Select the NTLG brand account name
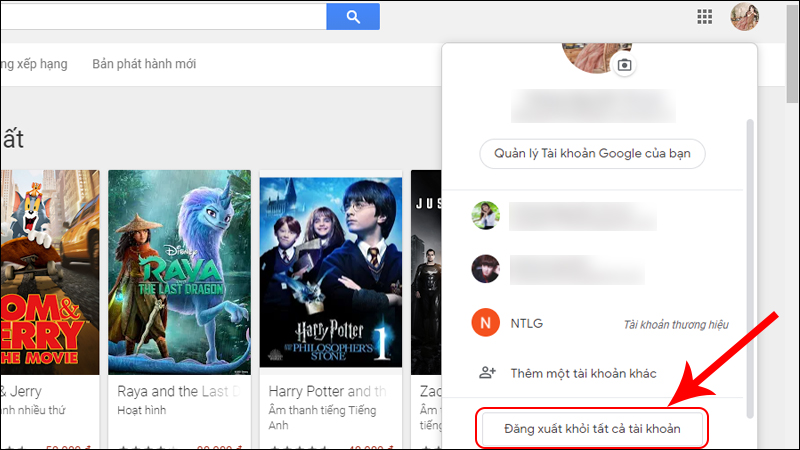The image size is (800, 450). click(x=527, y=323)
